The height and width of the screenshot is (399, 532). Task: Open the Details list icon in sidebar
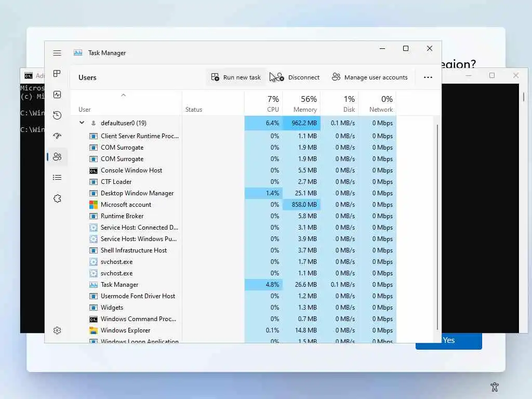57,178
